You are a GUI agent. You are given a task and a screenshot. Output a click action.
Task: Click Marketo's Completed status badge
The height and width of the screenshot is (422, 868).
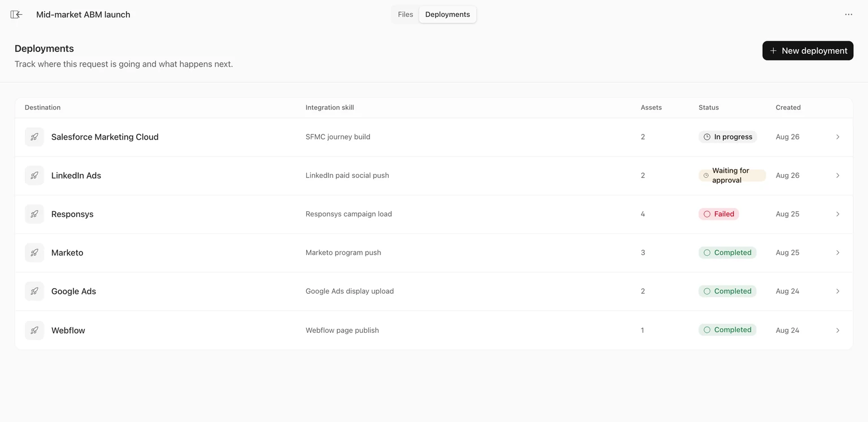coord(727,253)
